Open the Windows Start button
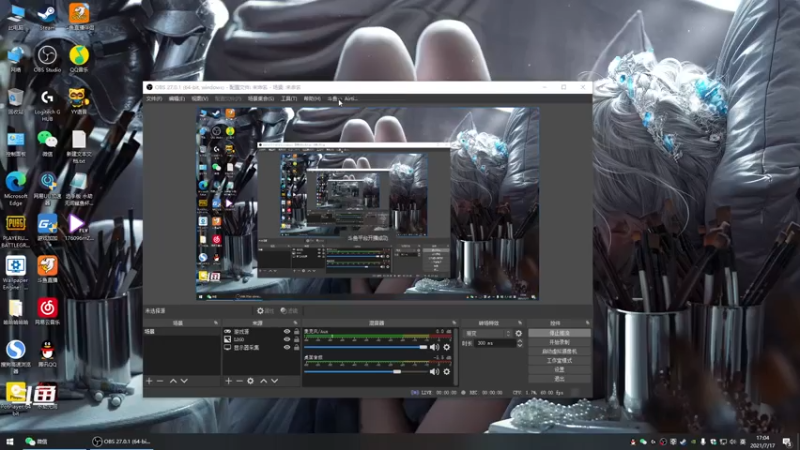The width and height of the screenshot is (800, 450). [x=9, y=441]
